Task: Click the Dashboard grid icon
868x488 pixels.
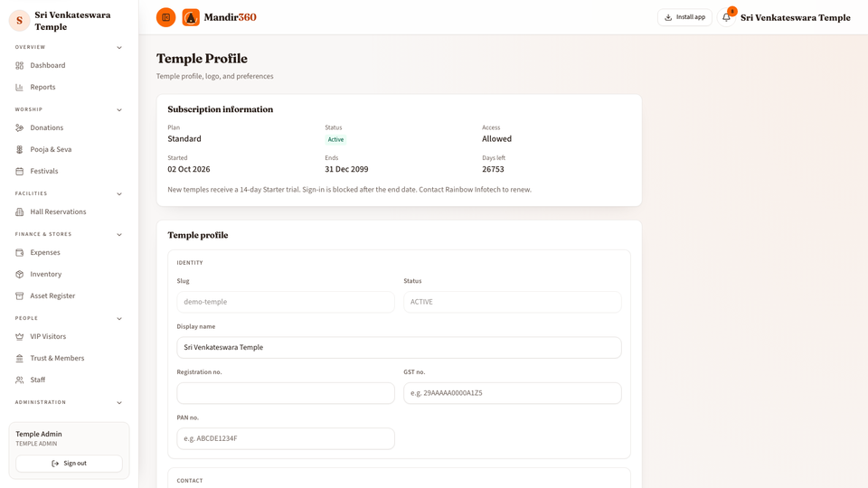Action: [x=19, y=65]
